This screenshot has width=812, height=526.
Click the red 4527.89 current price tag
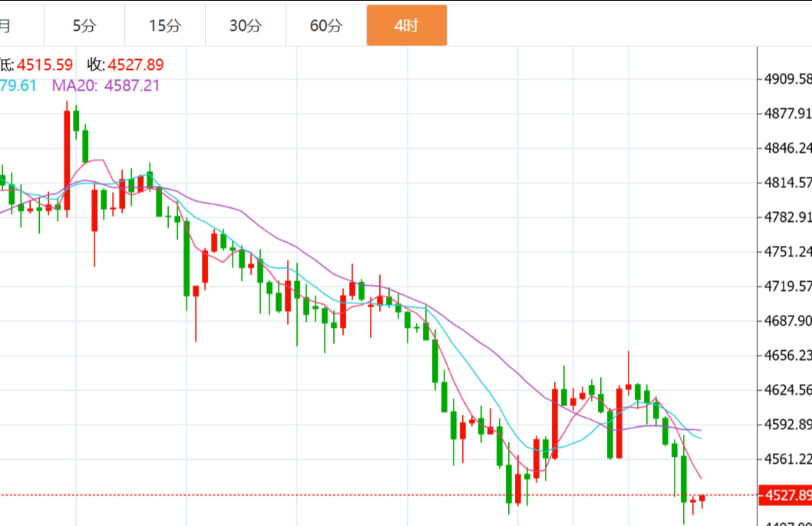(785, 495)
